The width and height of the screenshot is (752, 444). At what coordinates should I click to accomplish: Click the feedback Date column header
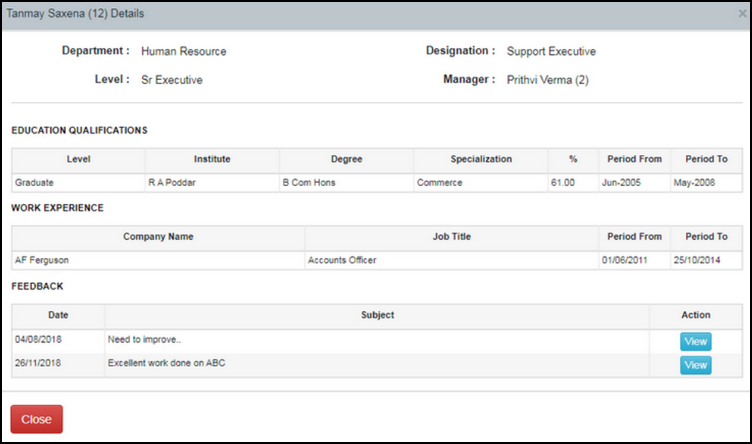[58, 315]
